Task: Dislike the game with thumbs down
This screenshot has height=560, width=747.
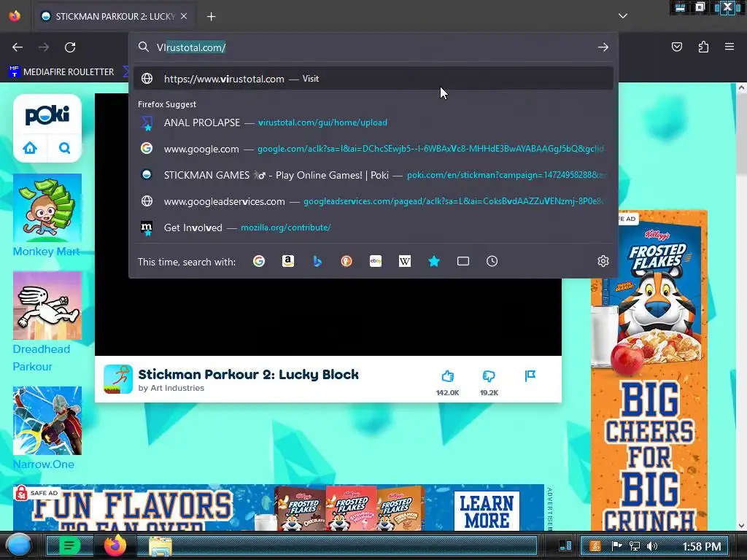Action: pos(489,376)
